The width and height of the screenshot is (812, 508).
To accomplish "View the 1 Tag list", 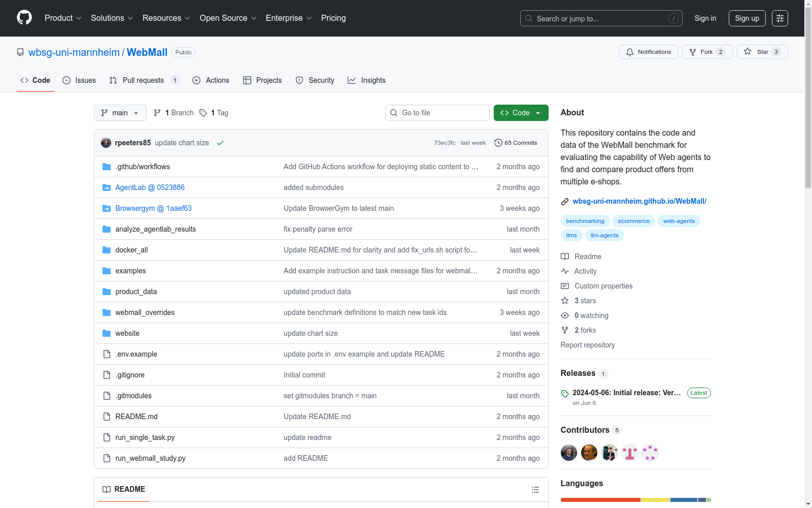I will (x=214, y=113).
